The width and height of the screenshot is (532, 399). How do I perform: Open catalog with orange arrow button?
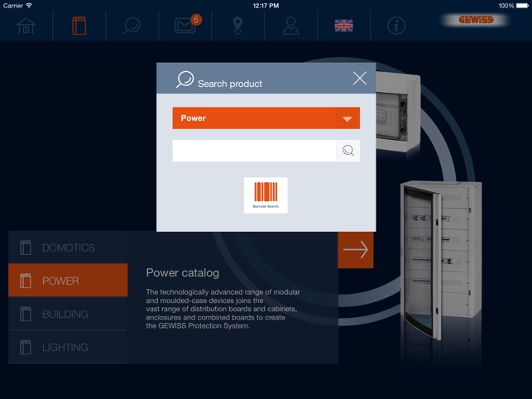pos(356,250)
